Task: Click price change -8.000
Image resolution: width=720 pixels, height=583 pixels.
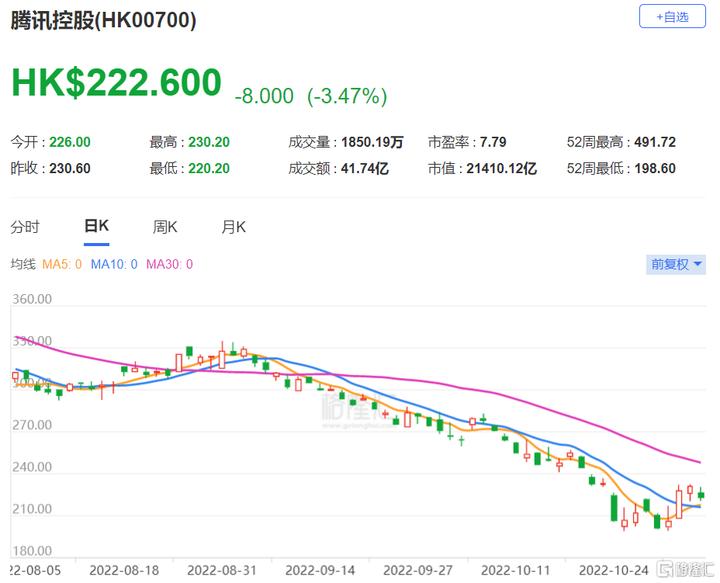Action: click(x=264, y=96)
